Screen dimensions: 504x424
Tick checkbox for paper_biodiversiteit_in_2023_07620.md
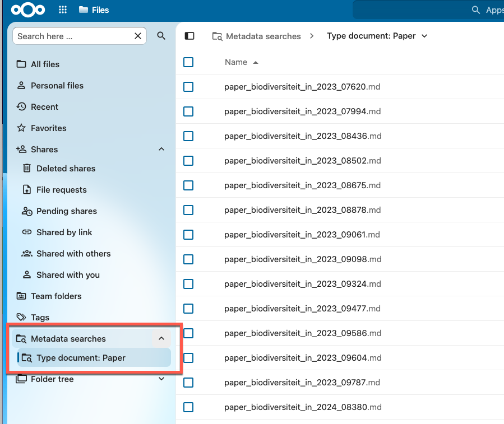[x=188, y=87]
